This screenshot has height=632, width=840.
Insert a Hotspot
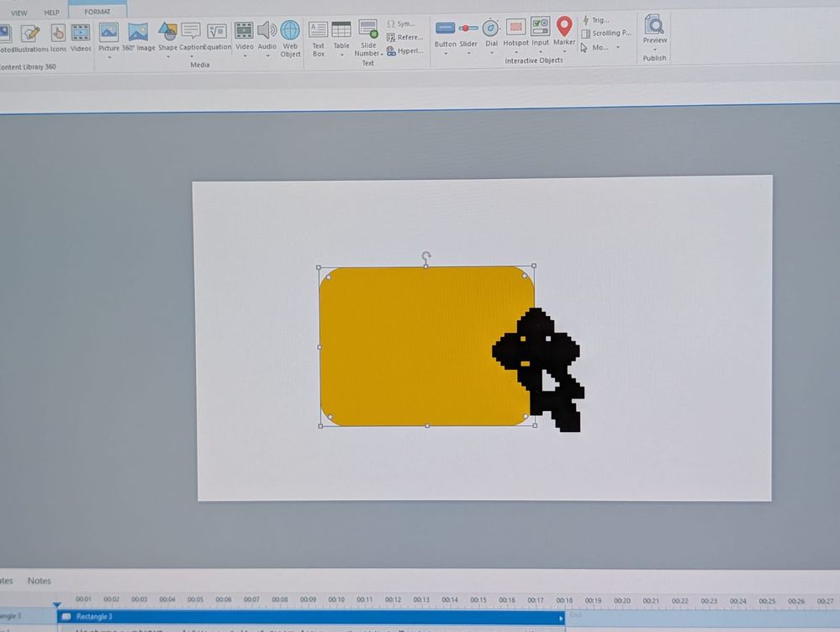515,34
